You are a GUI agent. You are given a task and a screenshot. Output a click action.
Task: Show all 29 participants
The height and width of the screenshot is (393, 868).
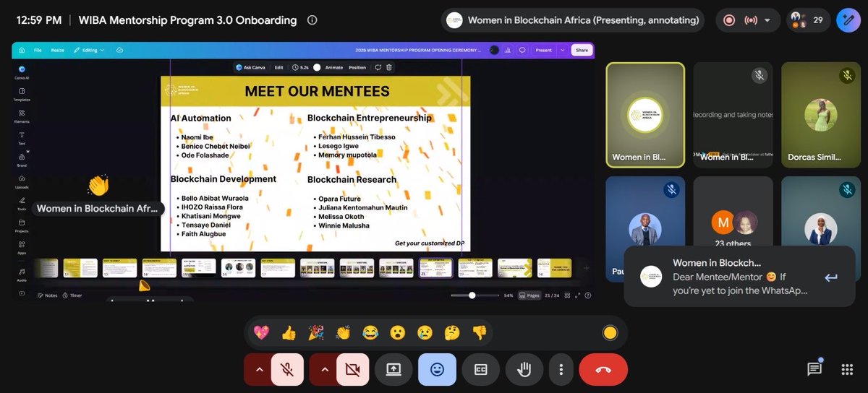(x=809, y=20)
